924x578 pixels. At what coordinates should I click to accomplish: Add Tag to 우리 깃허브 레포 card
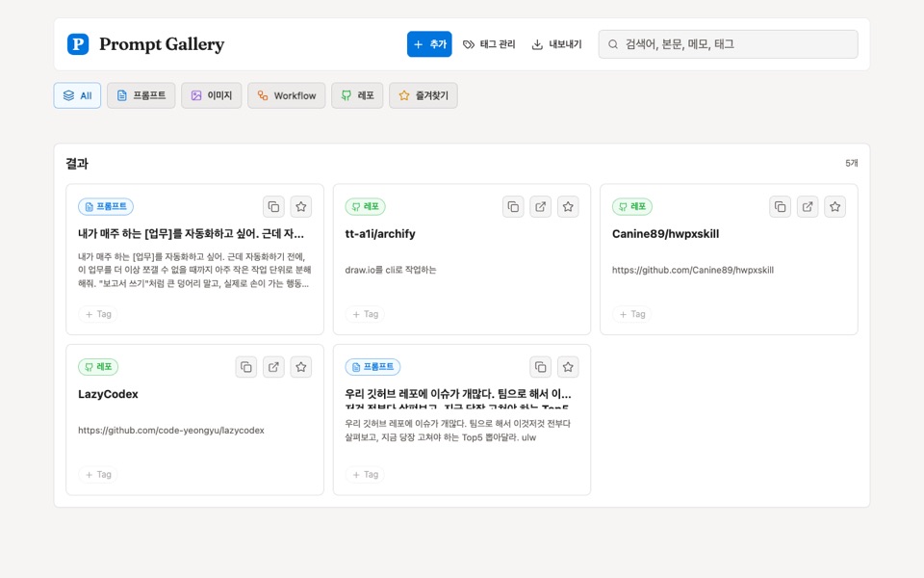click(365, 475)
